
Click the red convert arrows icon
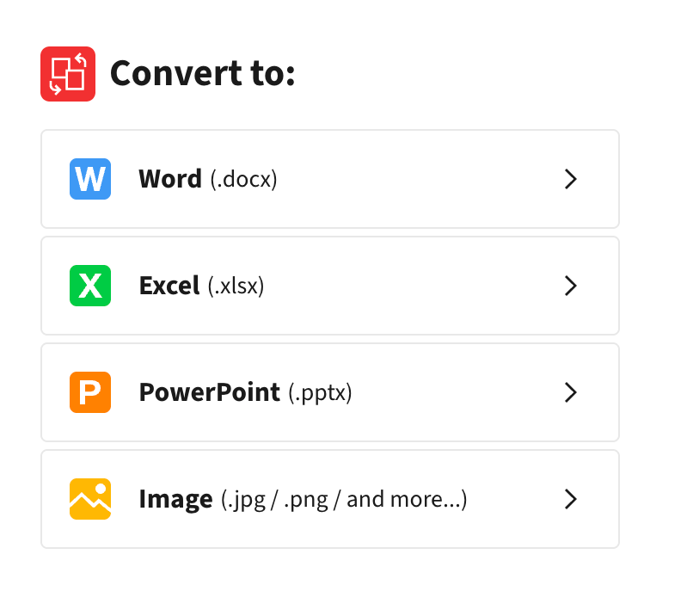(x=68, y=74)
